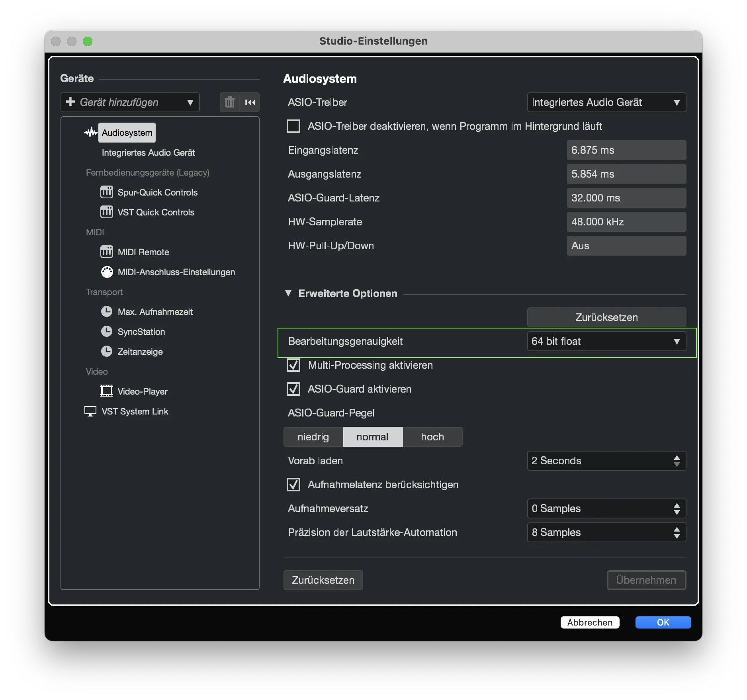Screen dimensions: 747x700
Task: Click the bottom-left Zurücksetzen button
Action: (x=323, y=580)
